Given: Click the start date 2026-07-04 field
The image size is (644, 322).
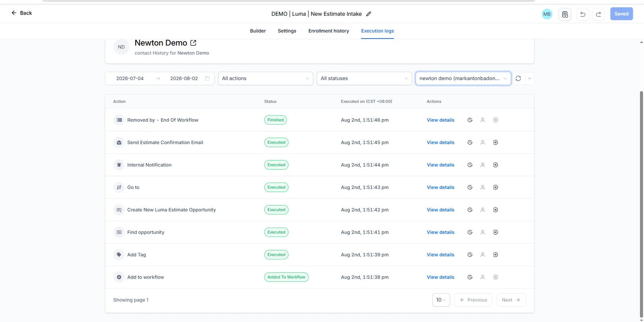Looking at the screenshot, I should pyautogui.click(x=130, y=78).
